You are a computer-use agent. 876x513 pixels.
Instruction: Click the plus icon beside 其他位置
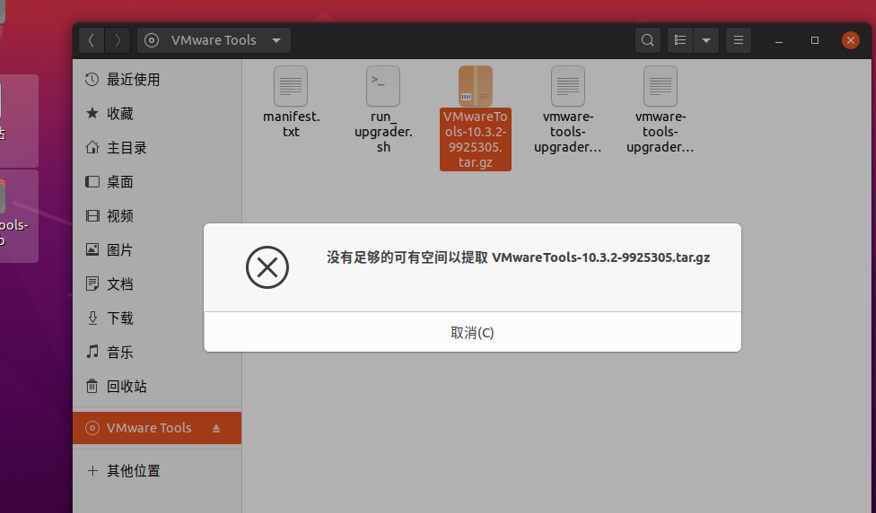[92, 471]
